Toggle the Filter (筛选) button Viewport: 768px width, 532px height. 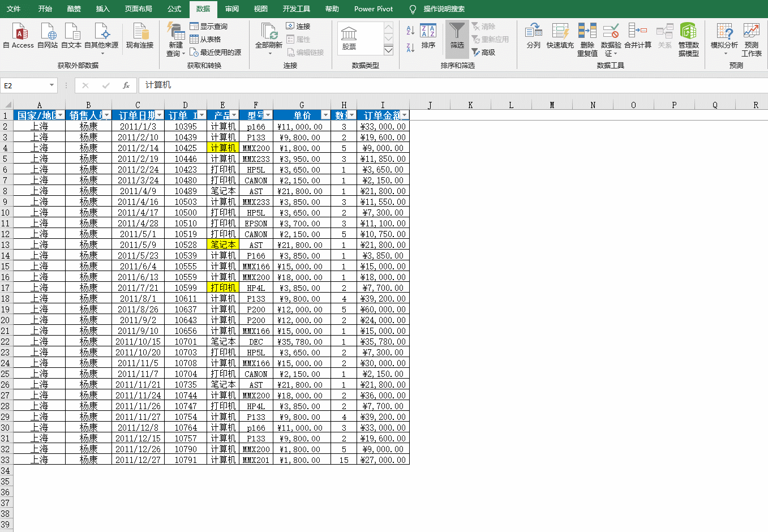click(457, 36)
